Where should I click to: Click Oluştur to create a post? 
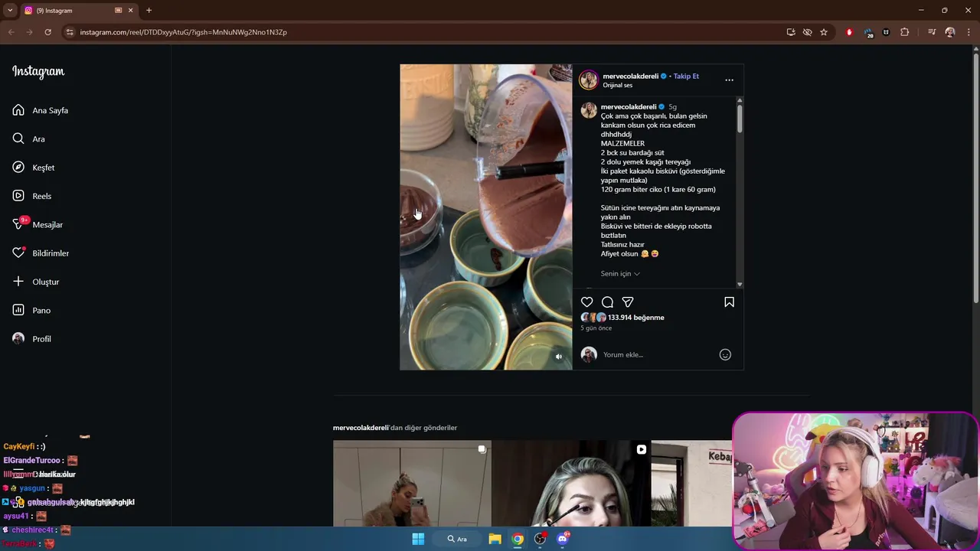[36, 282]
